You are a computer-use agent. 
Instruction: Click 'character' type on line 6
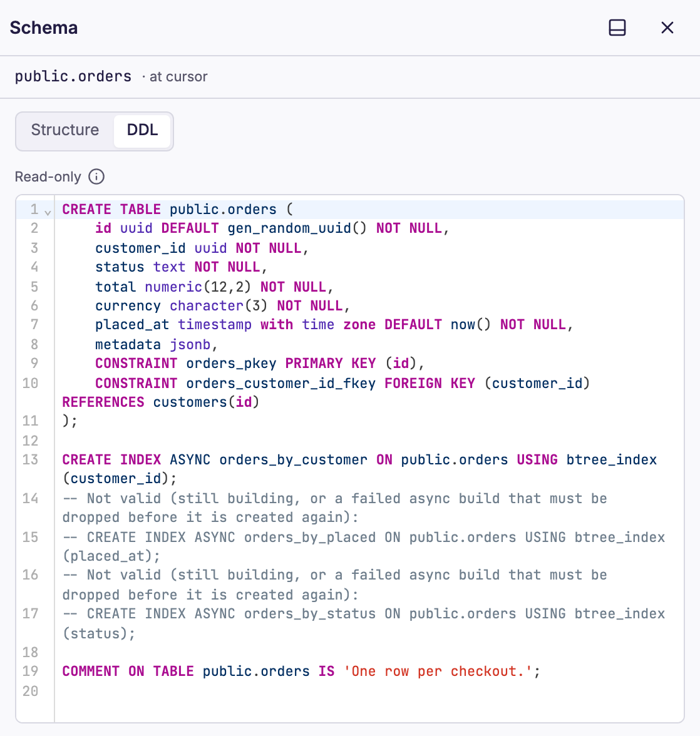pyautogui.click(x=207, y=306)
